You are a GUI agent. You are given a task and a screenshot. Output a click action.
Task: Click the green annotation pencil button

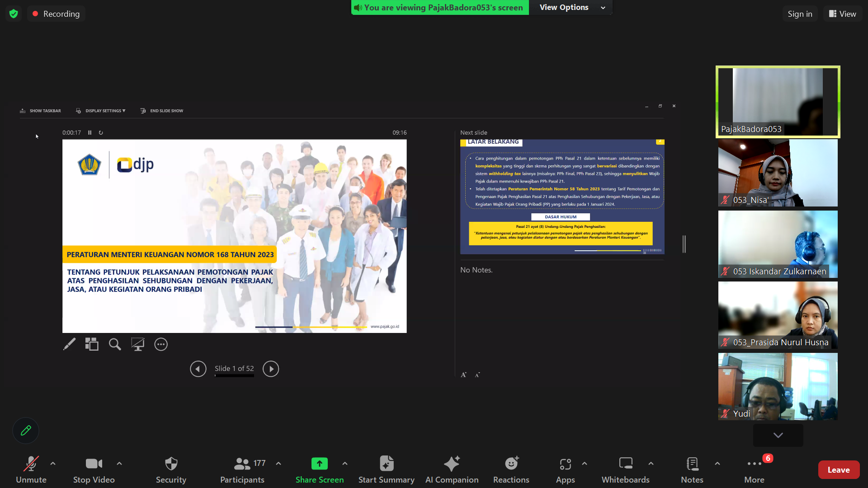click(x=26, y=431)
